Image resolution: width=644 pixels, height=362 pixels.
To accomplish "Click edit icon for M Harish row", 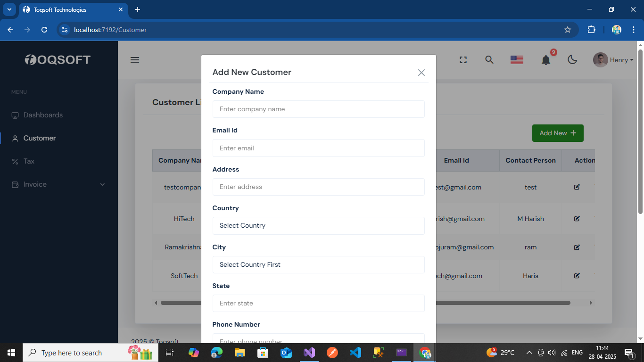I will pyautogui.click(x=577, y=219).
